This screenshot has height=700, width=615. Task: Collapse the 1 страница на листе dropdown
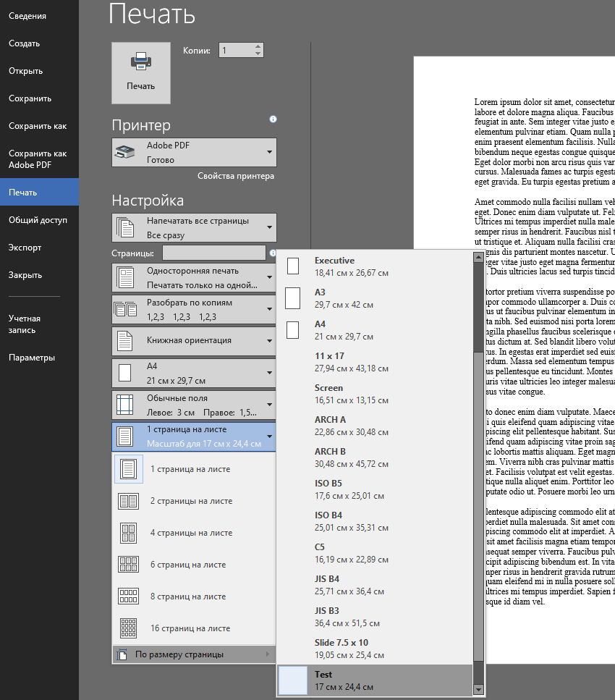coord(194,437)
